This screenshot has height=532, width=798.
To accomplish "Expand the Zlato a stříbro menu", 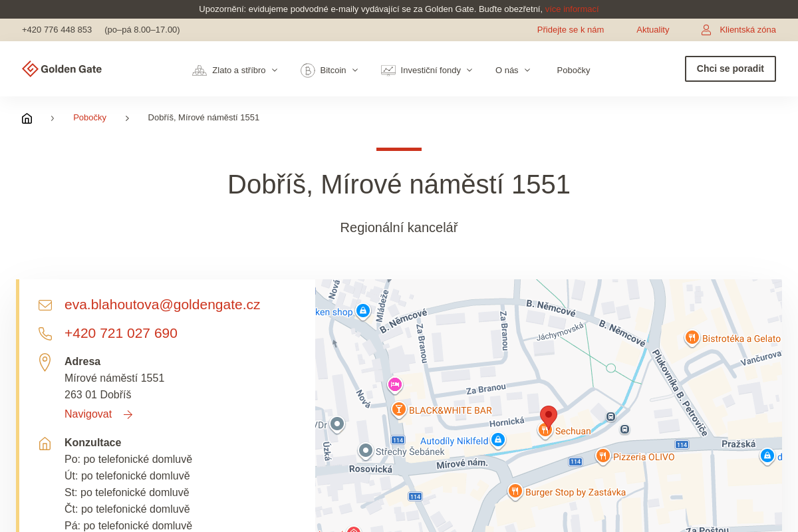I will click(235, 70).
